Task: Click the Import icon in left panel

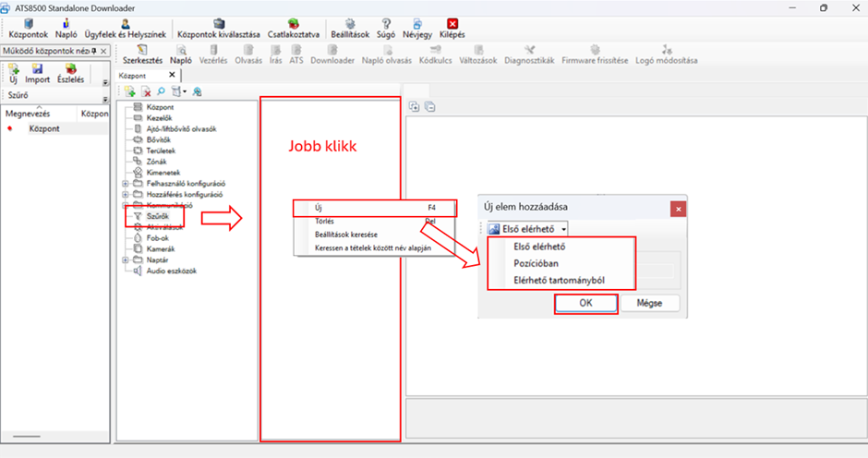Action: [x=37, y=69]
